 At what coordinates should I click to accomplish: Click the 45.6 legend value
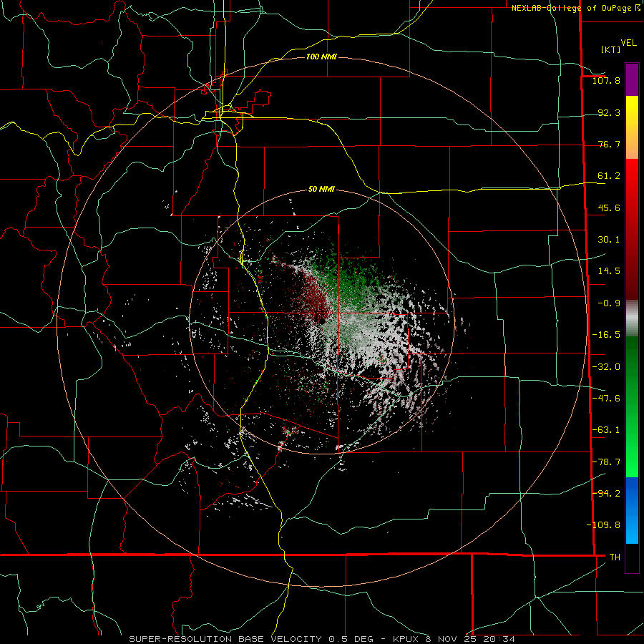pyautogui.click(x=609, y=208)
